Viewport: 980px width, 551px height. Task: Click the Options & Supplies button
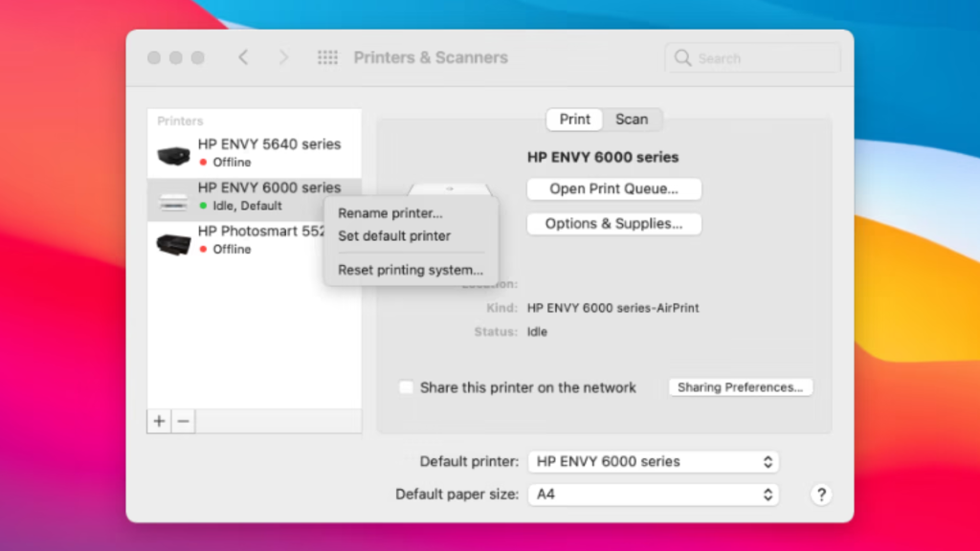coord(613,224)
